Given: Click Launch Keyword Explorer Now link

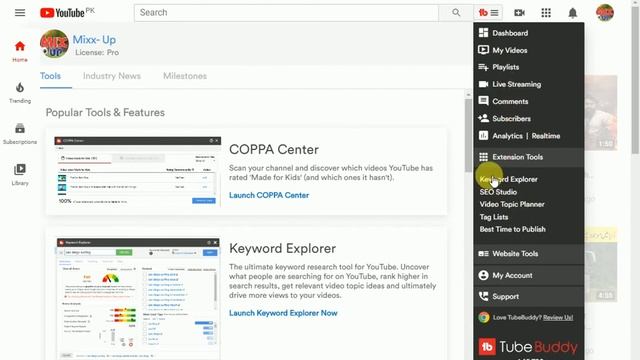Looking at the screenshot, I should [x=283, y=313].
